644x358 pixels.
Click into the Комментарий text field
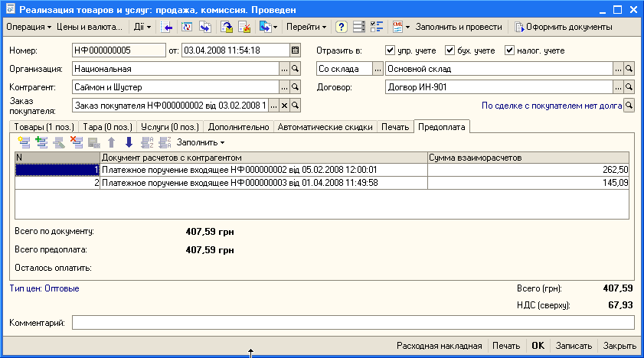[x=352, y=324]
